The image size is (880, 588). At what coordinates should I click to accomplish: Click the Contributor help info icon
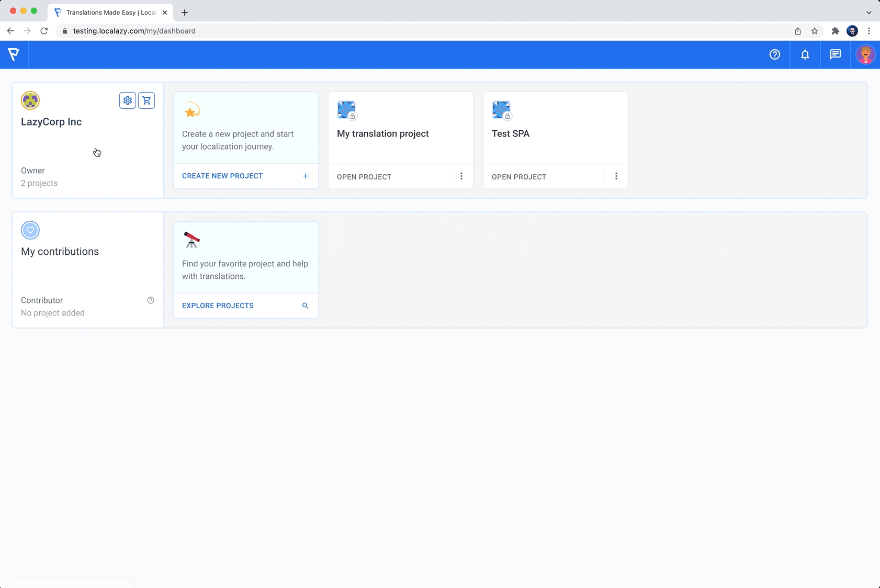(x=151, y=300)
